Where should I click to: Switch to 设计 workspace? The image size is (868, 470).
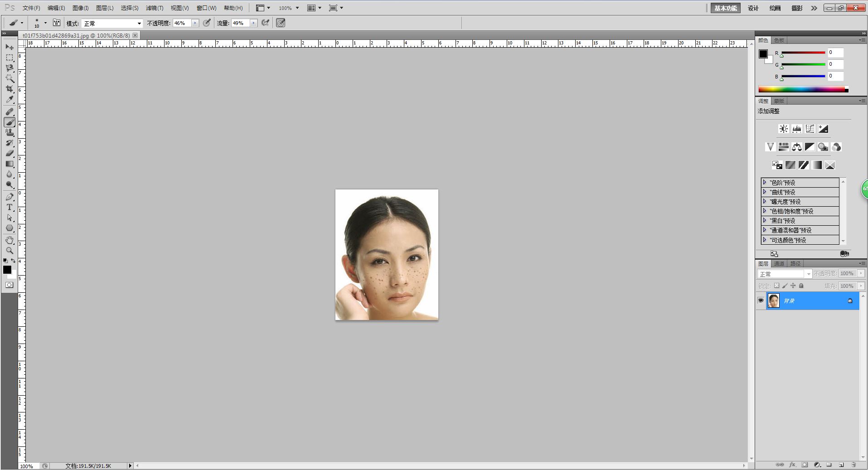click(753, 8)
